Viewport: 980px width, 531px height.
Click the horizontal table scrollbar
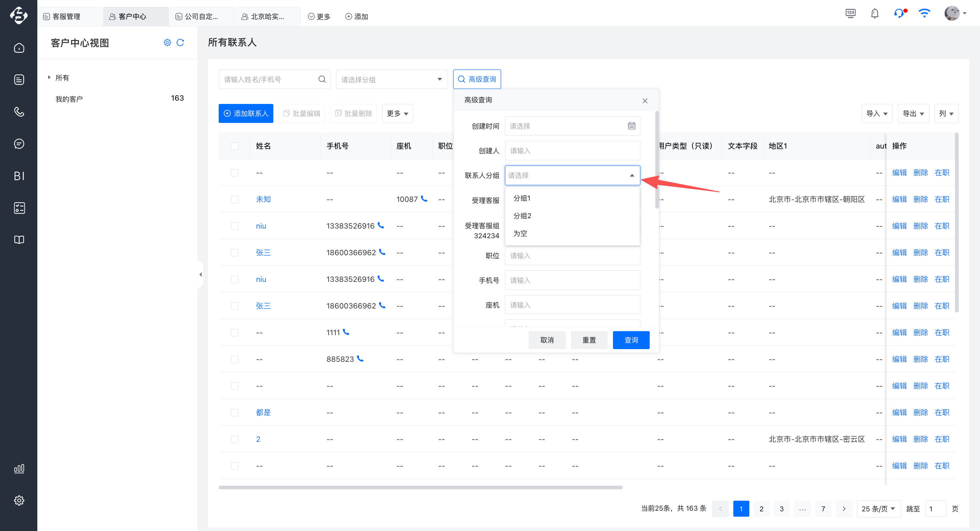[420, 487]
